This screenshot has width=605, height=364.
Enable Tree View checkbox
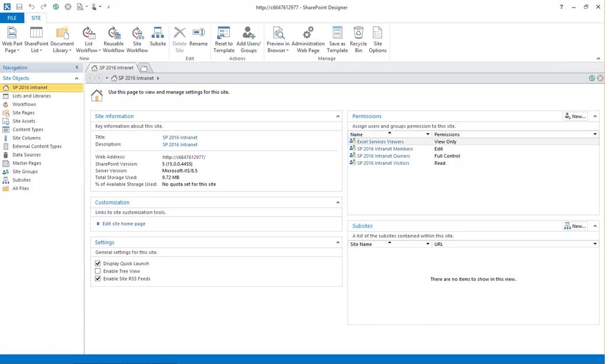click(97, 271)
